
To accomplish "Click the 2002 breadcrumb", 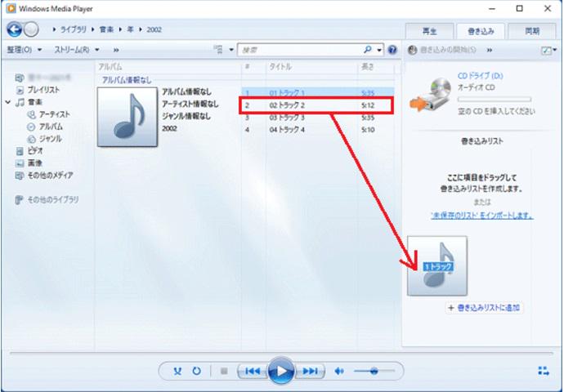I will click(x=154, y=29).
